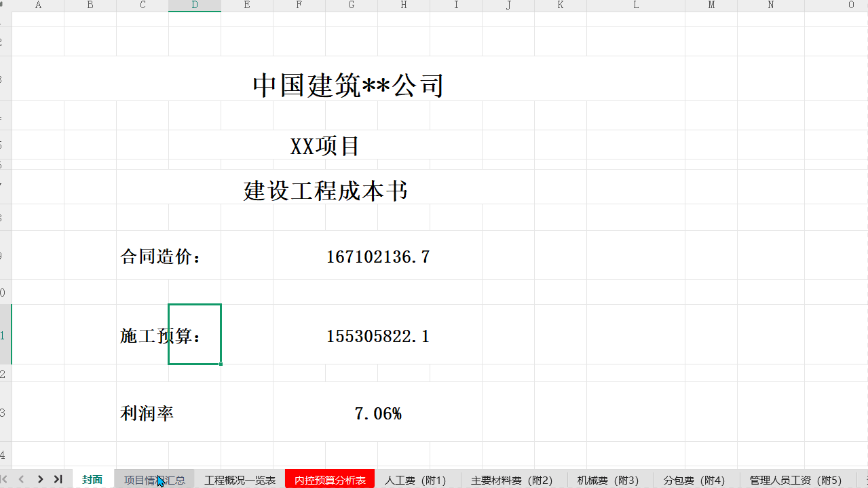
Task: Go to previous sheet arrow
Action: 21,479
